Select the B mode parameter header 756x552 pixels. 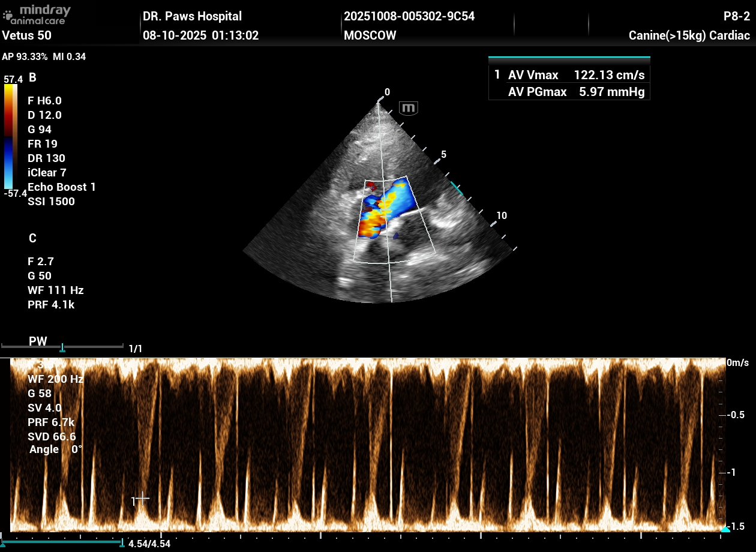pos(32,77)
